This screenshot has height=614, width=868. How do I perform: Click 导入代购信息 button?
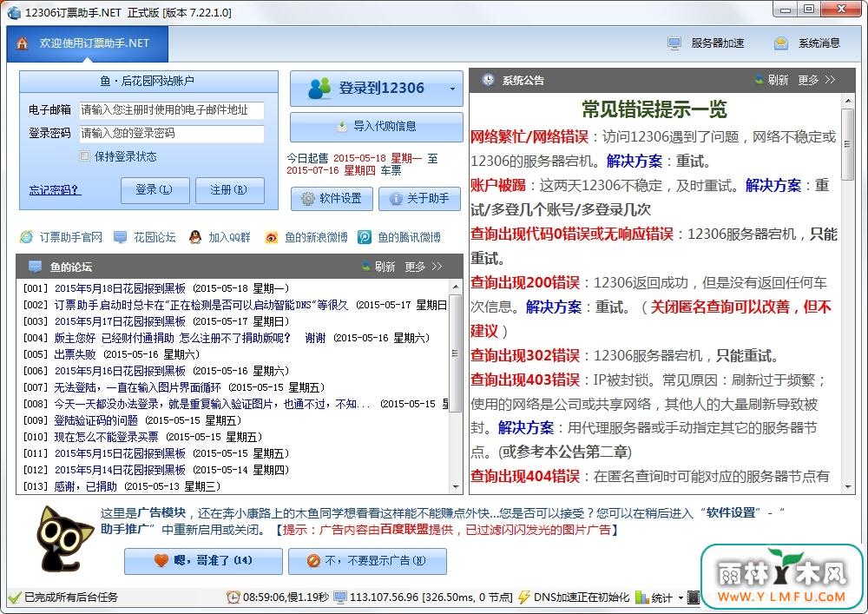click(x=377, y=126)
